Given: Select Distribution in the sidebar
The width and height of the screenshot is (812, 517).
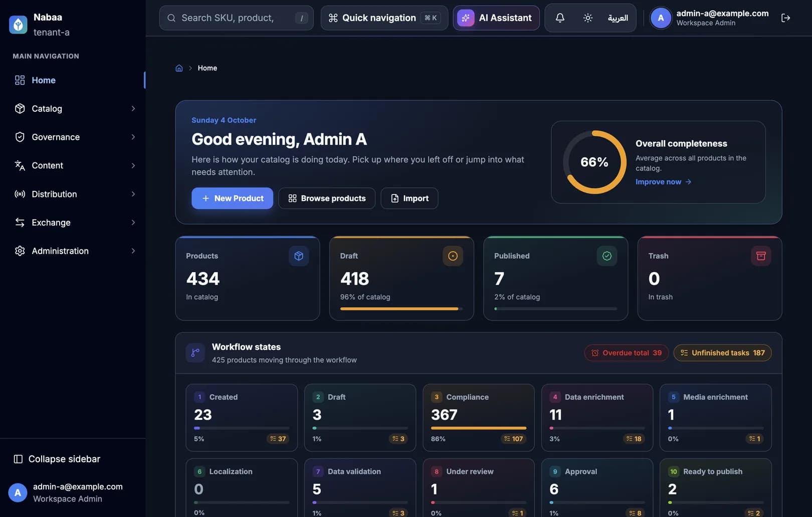Looking at the screenshot, I should tap(73, 194).
